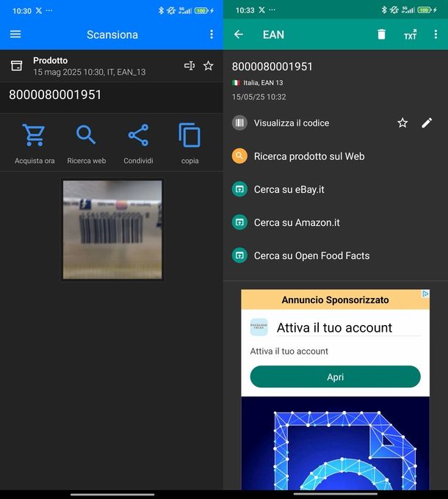The image size is (448, 499).
Task: Open the three-dot menu on EAN screen
Action: coord(436,34)
